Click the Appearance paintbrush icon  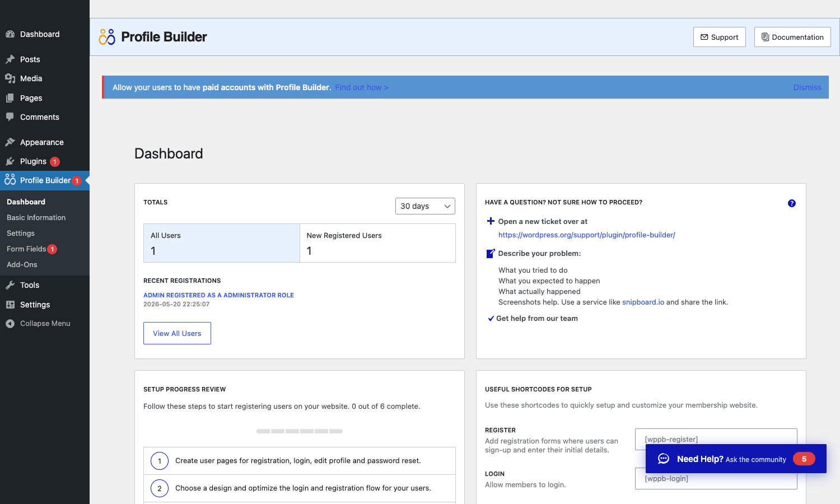[10, 142]
